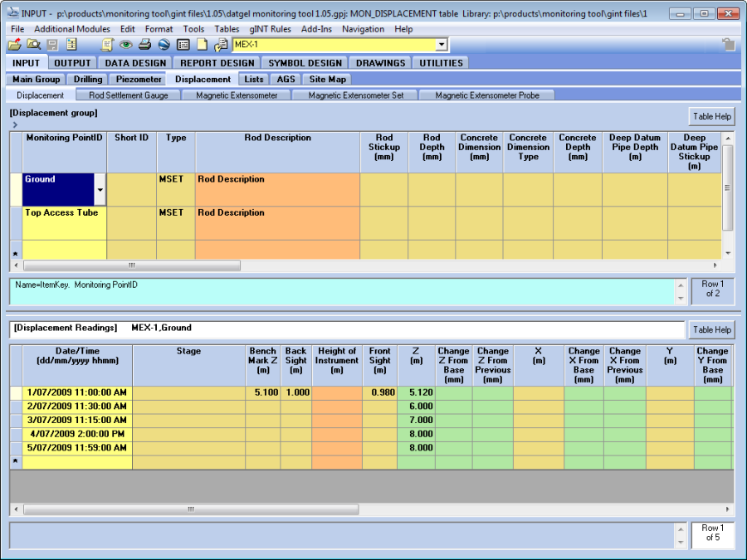Click the browse files magnifier icon
The width and height of the screenshot is (747, 560).
point(33,45)
